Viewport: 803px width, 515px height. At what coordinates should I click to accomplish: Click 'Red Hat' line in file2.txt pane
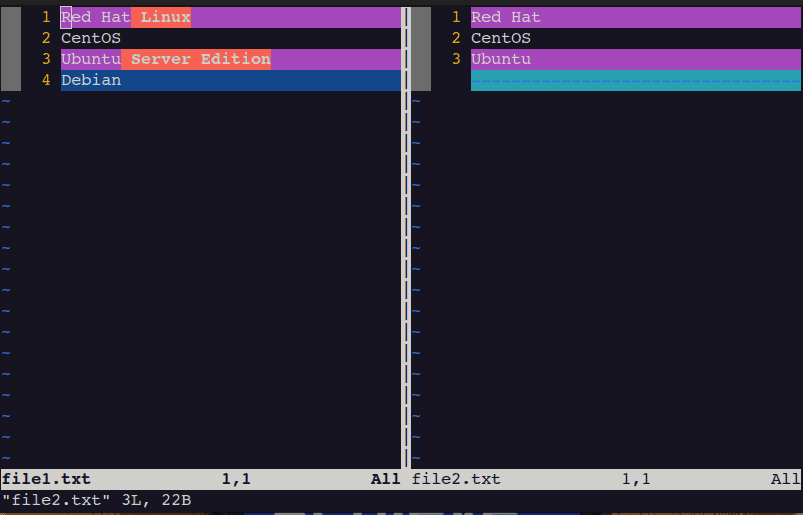pos(636,17)
